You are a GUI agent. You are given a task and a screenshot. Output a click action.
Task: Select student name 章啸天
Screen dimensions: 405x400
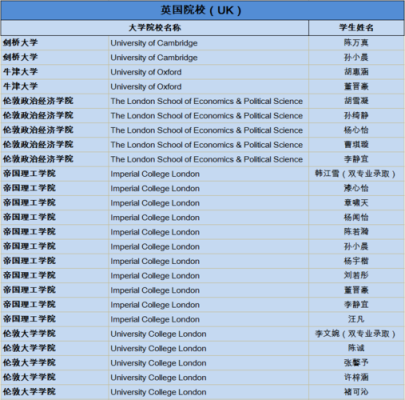point(356,203)
